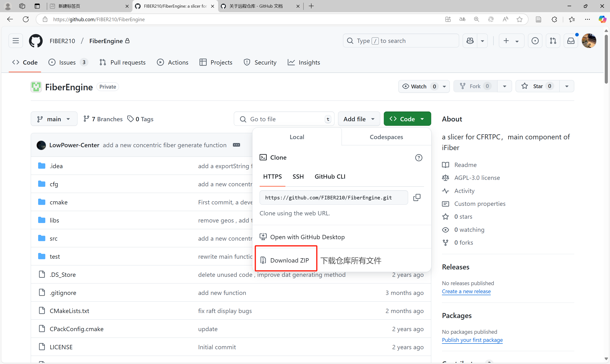
Task: Expand the commit message ellipsis icon
Action: [x=236, y=145]
